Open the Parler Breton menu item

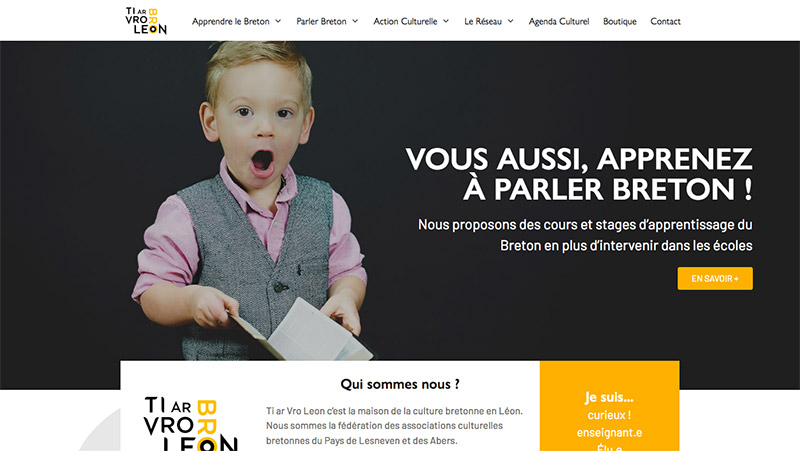pyautogui.click(x=321, y=21)
